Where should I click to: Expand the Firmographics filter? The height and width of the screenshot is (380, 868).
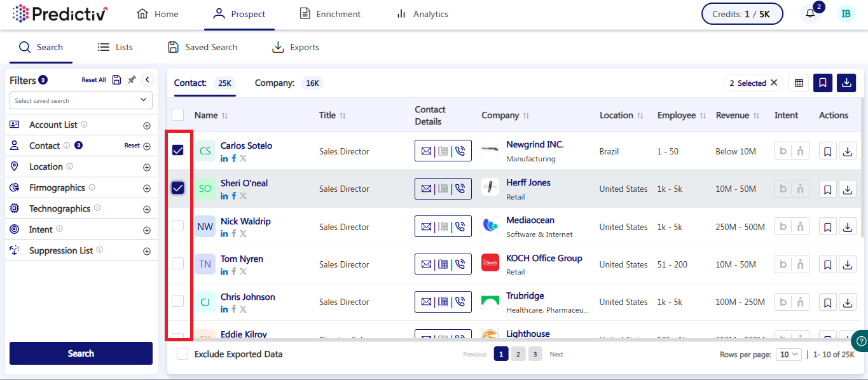(147, 189)
